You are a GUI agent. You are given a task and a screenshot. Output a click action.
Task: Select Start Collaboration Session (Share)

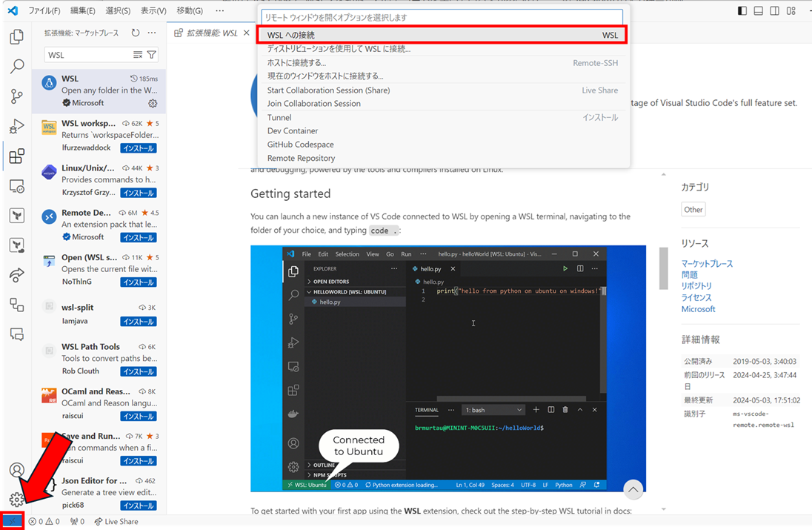tap(443, 90)
